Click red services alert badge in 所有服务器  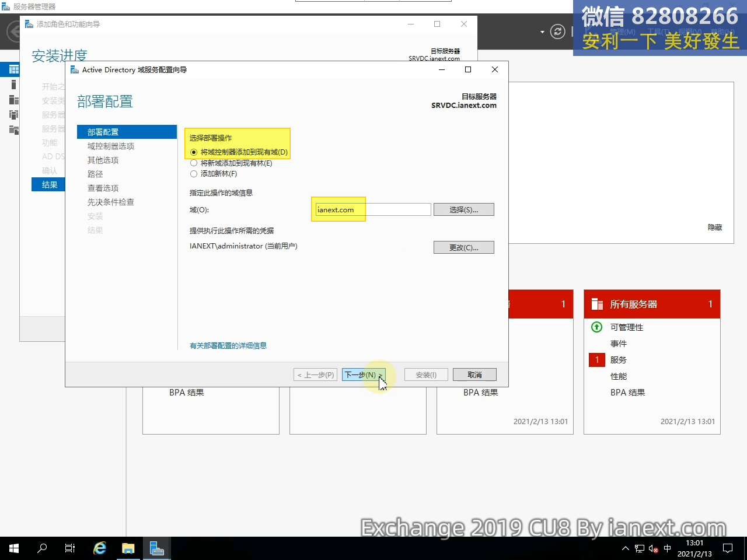[597, 360]
